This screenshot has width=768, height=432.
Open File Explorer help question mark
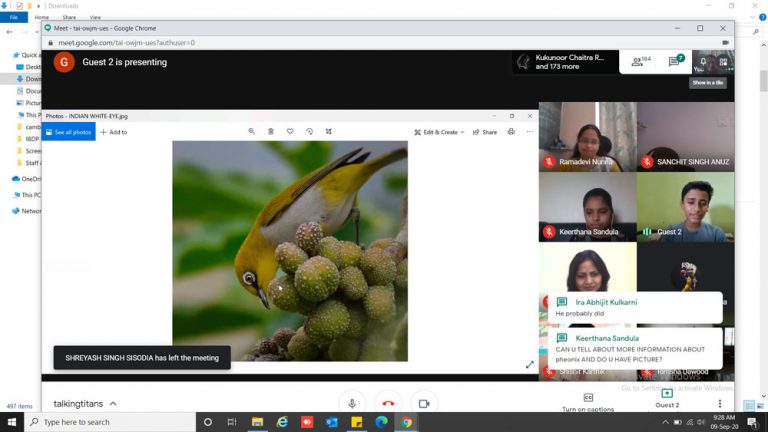tap(763, 17)
